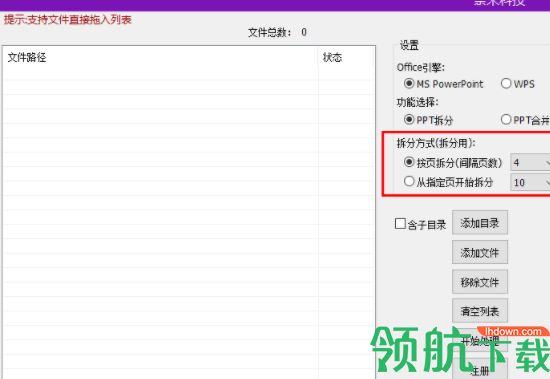Click the 状态 column header
The image size is (550, 379).
[346, 57]
